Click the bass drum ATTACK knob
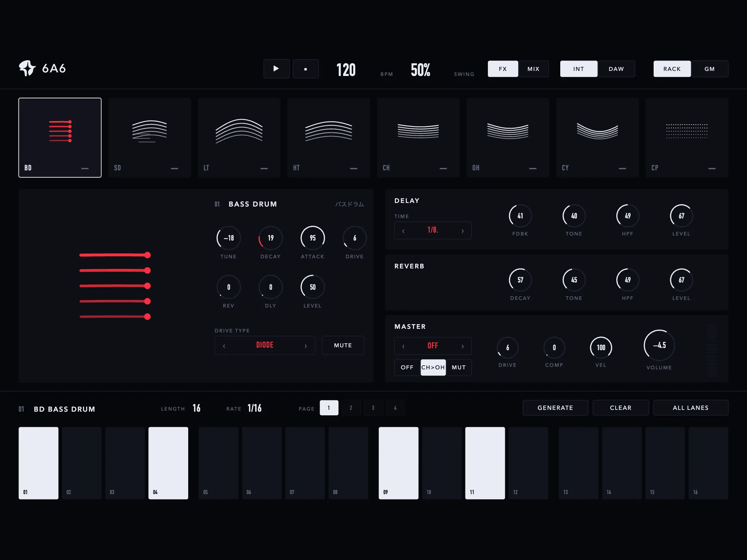747x560 pixels. [x=313, y=238]
